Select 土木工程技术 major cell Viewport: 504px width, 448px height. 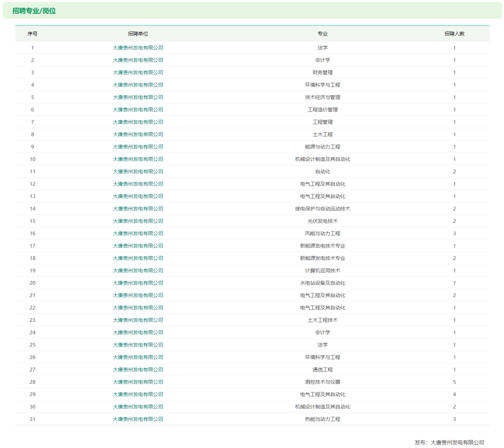[x=323, y=320]
